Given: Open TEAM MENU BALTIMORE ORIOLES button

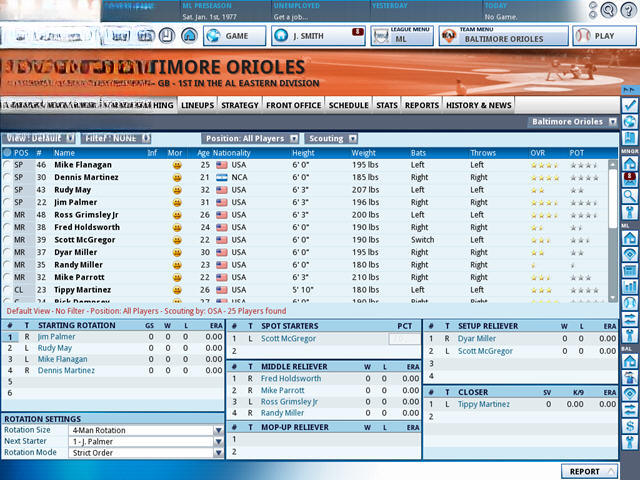Looking at the screenshot, I should click(x=504, y=36).
